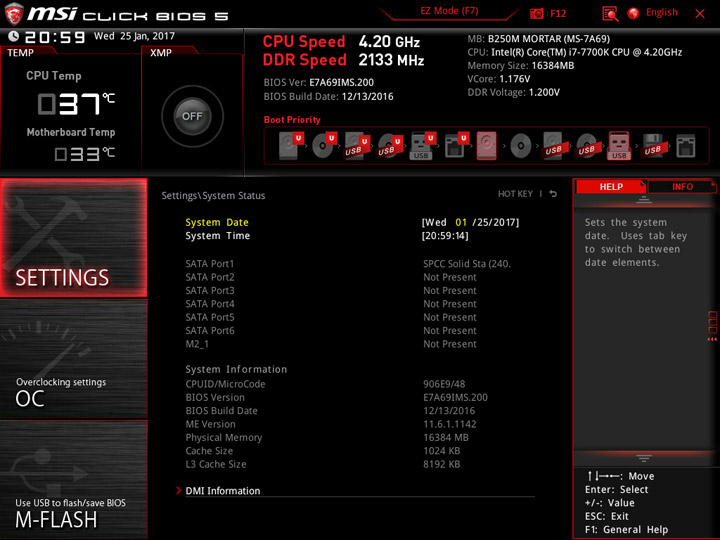Open the BIOS search magnifier icon
The image size is (720, 540).
click(610, 14)
